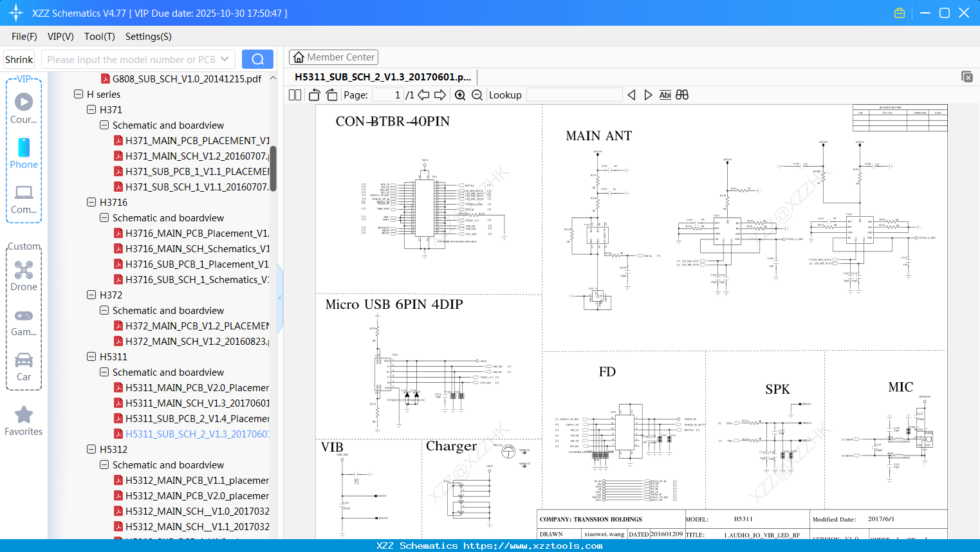Click the Lookup text input field
The image size is (980, 552).
click(574, 95)
